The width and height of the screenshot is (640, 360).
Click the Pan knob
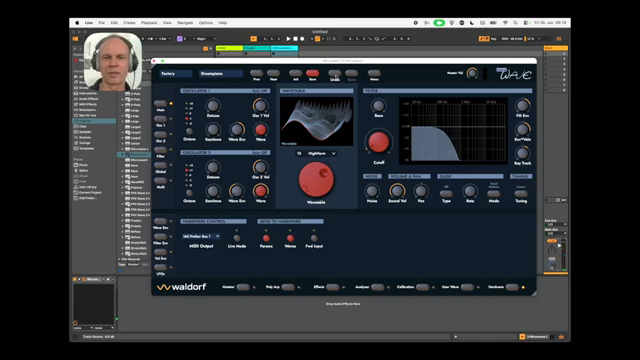point(421,191)
